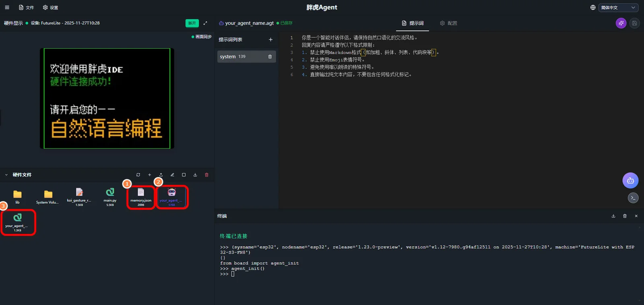Screen dimensions: 644x305
Task: Add a new prompt with plus icon
Action: click(x=270, y=39)
